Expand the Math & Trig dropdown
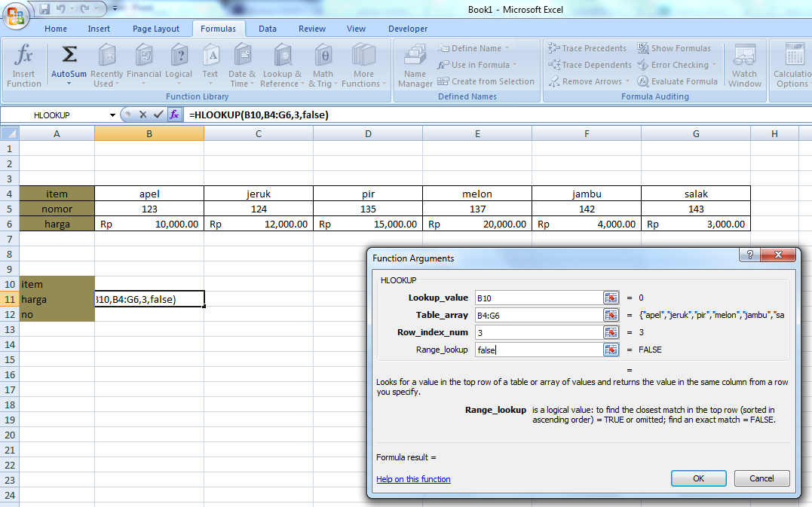The height and width of the screenshot is (507, 812). [x=323, y=65]
